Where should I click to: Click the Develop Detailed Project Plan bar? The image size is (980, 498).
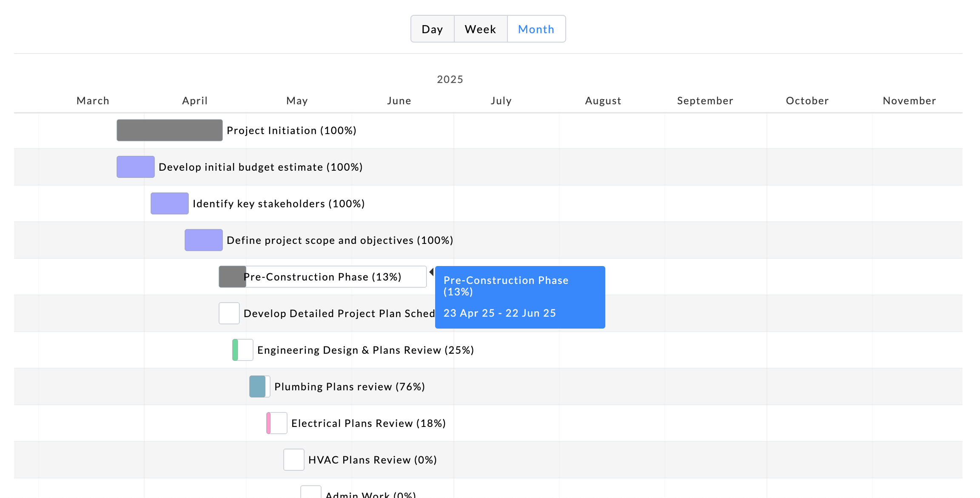click(x=229, y=313)
